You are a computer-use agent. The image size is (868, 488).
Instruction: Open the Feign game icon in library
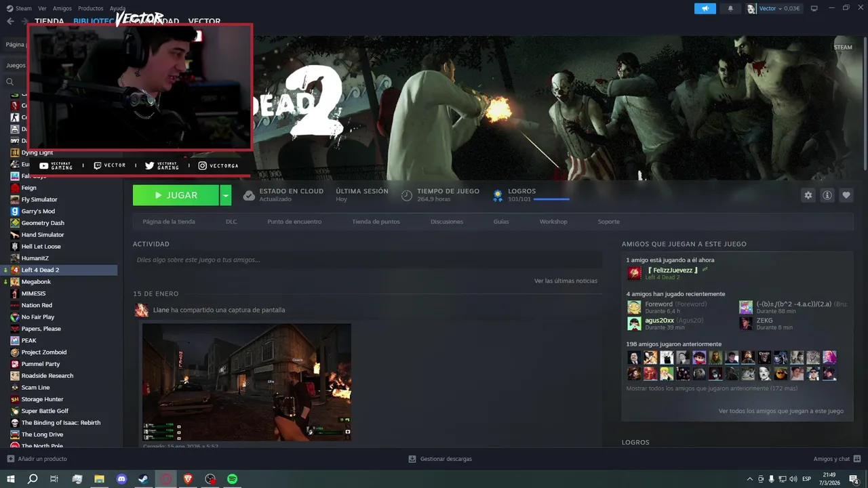[x=15, y=188]
